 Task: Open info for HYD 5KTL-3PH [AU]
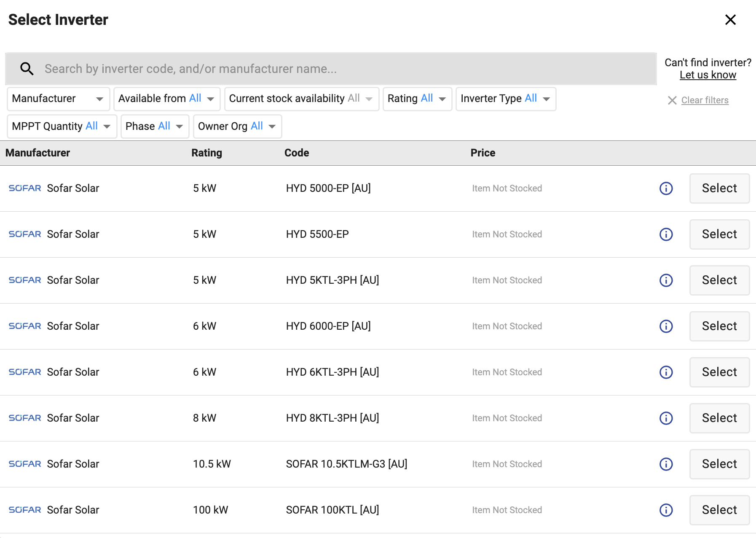(666, 280)
